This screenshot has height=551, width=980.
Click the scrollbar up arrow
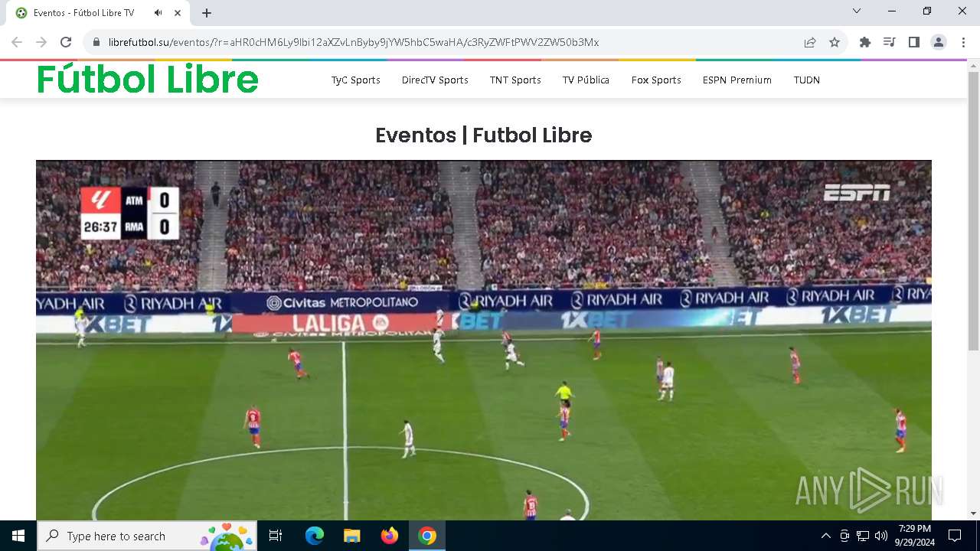[x=973, y=65]
